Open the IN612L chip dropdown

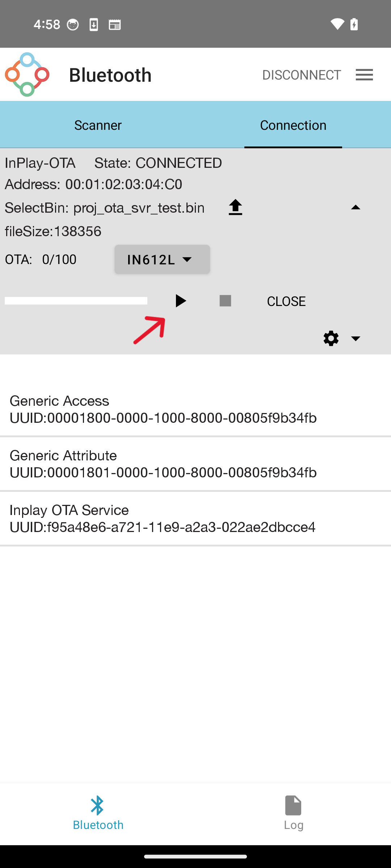162,259
